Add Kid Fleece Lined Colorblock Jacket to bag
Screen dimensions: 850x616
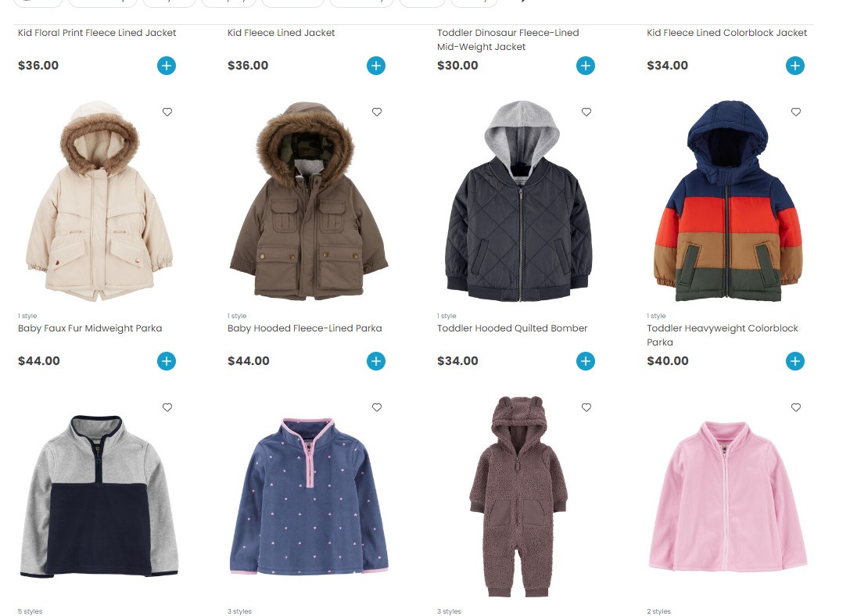(794, 66)
